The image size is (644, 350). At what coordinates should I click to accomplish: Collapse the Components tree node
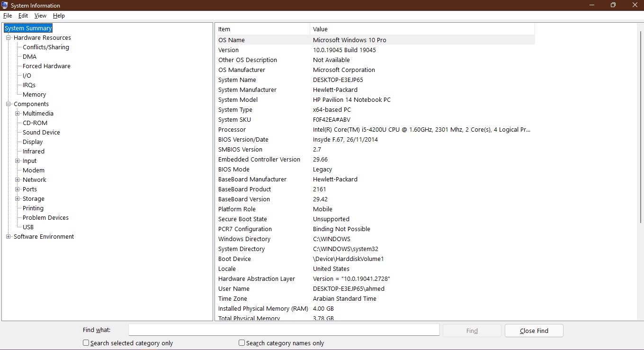8,104
